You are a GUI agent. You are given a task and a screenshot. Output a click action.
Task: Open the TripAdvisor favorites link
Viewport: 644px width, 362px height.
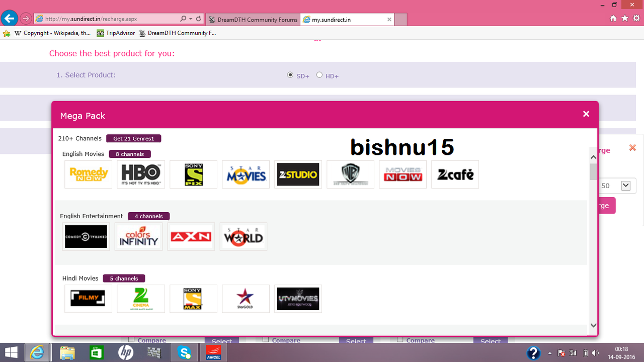click(x=116, y=33)
